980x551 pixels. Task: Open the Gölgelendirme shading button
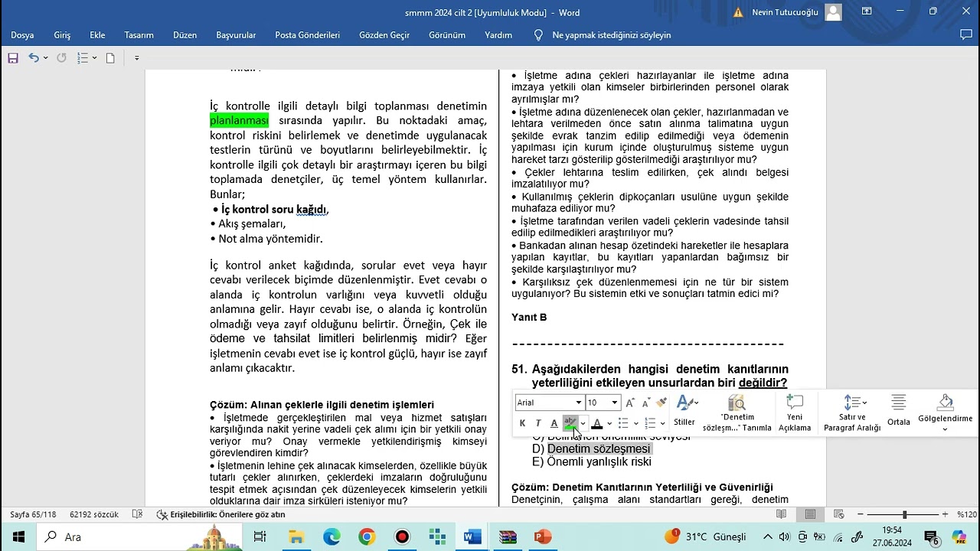pyautogui.click(x=945, y=413)
